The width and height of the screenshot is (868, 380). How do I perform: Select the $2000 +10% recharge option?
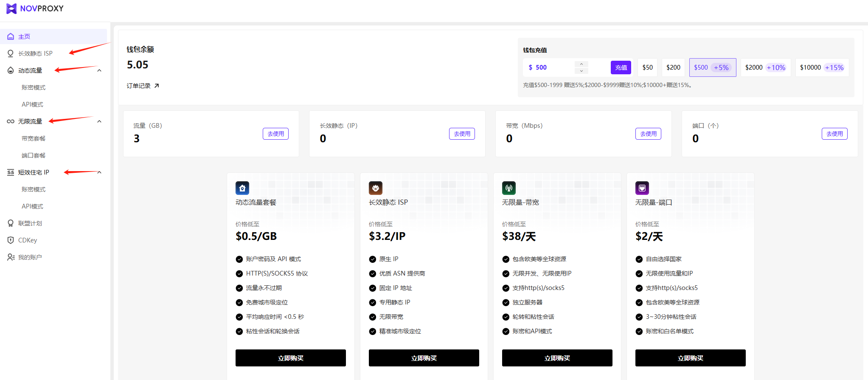pos(766,68)
